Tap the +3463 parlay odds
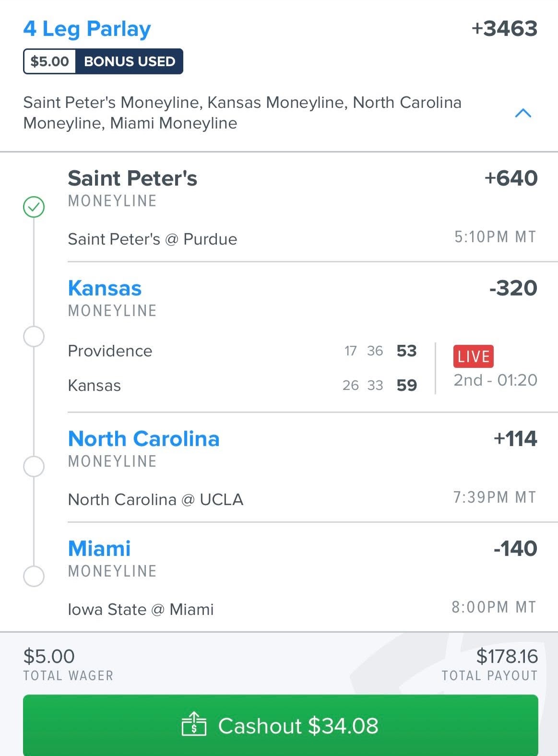This screenshot has height=756, width=558. coord(504,29)
